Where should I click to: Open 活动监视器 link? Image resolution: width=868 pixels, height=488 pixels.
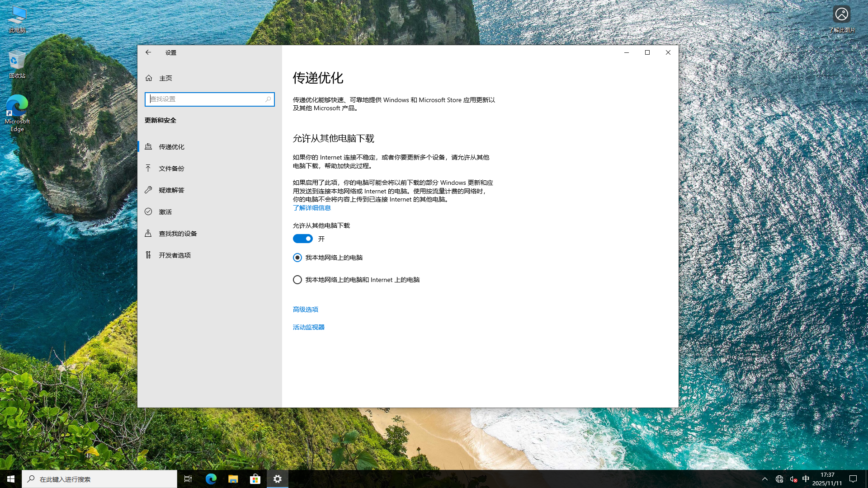pyautogui.click(x=309, y=327)
